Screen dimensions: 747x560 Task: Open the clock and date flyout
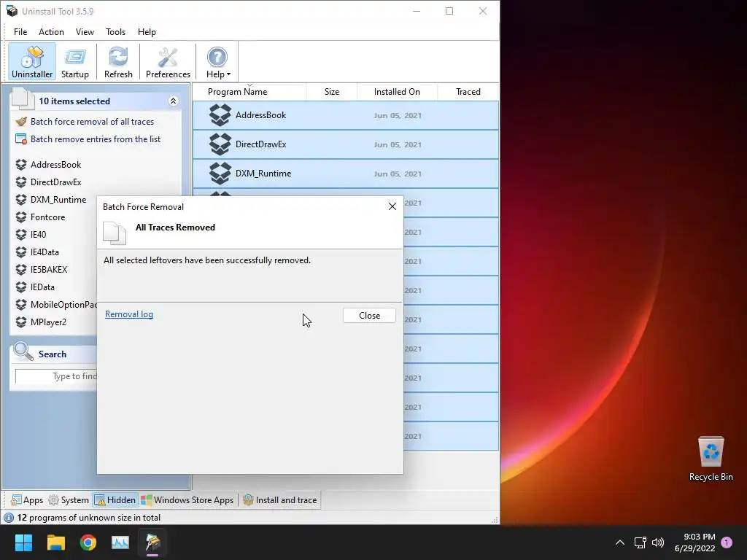(x=694, y=542)
